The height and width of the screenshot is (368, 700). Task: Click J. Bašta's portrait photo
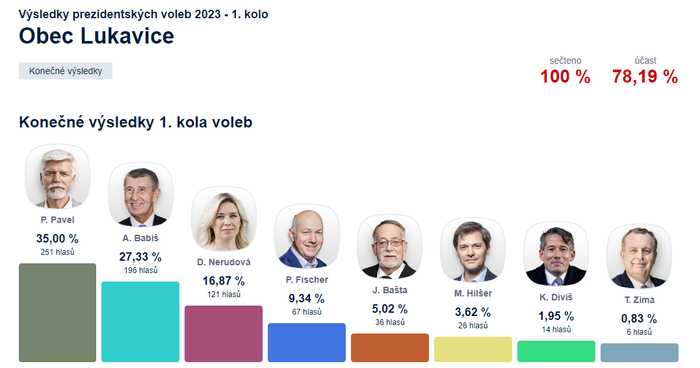click(x=390, y=247)
